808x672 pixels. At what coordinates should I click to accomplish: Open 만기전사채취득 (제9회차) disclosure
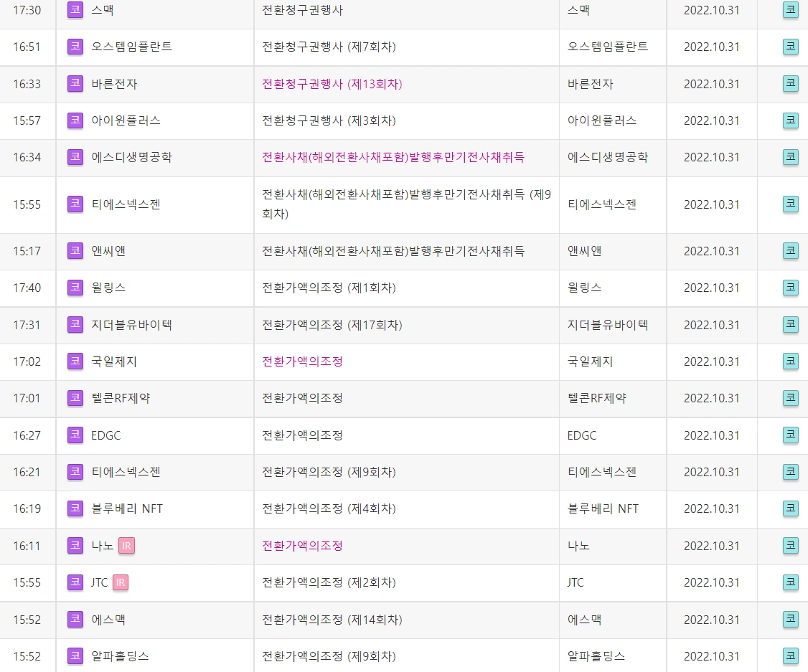(407, 204)
